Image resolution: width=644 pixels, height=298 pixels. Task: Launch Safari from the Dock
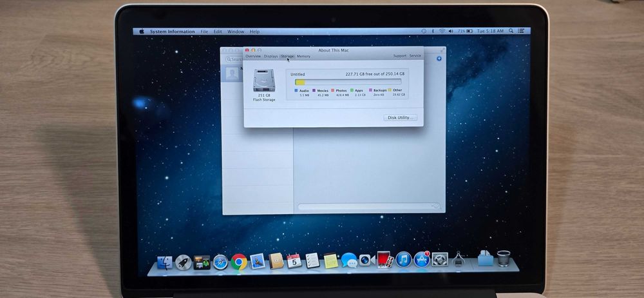click(x=220, y=262)
